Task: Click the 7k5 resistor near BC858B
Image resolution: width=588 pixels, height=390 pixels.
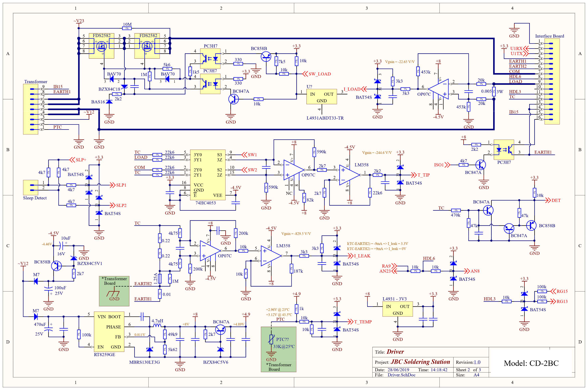Action: pyautogui.click(x=276, y=61)
